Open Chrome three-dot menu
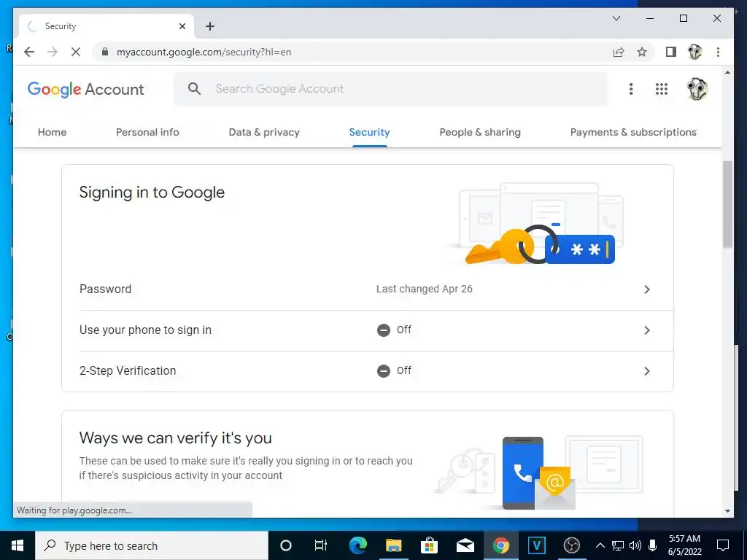The height and width of the screenshot is (560, 747). [718, 52]
